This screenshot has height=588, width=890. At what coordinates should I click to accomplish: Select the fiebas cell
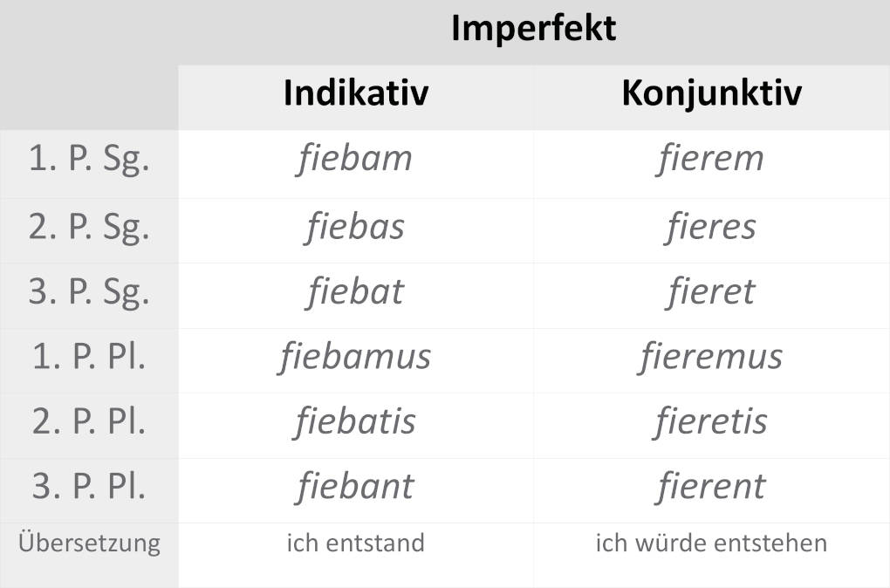(355, 227)
